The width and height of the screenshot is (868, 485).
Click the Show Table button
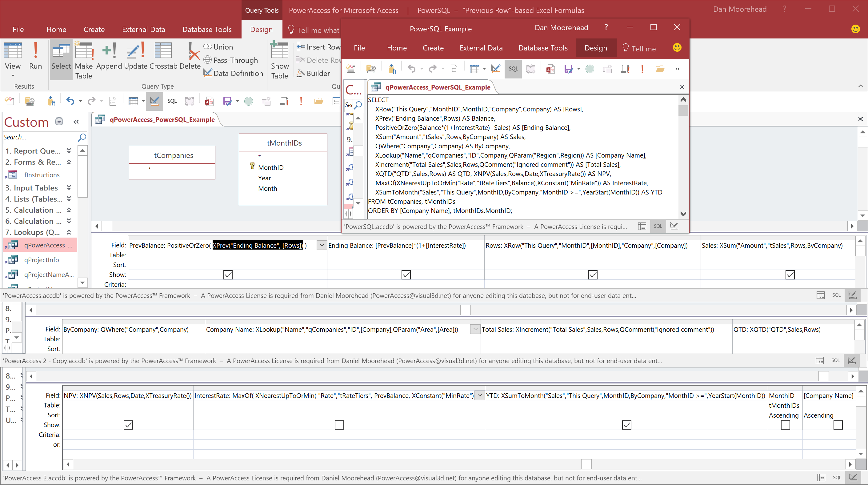tap(280, 60)
